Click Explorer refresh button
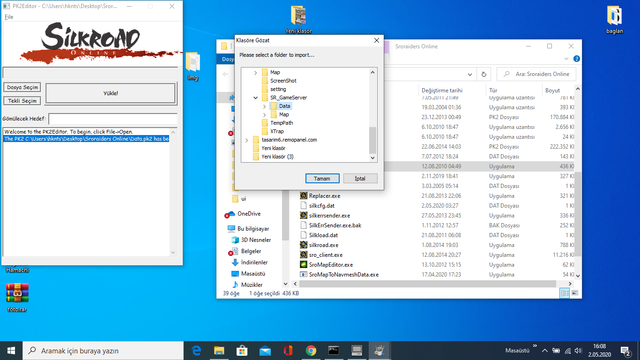The height and width of the screenshot is (360, 640). pos(484,74)
